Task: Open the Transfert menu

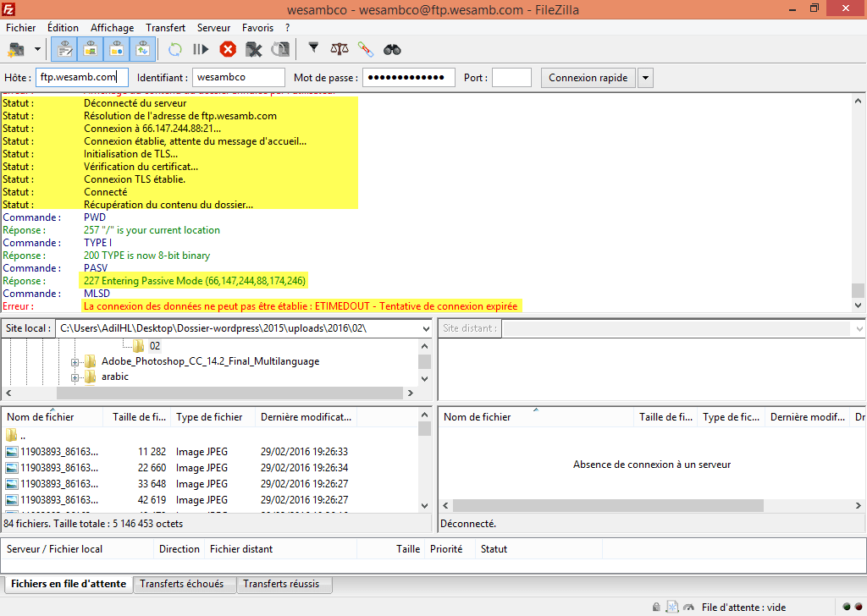Action: click(x=165, y=28)
